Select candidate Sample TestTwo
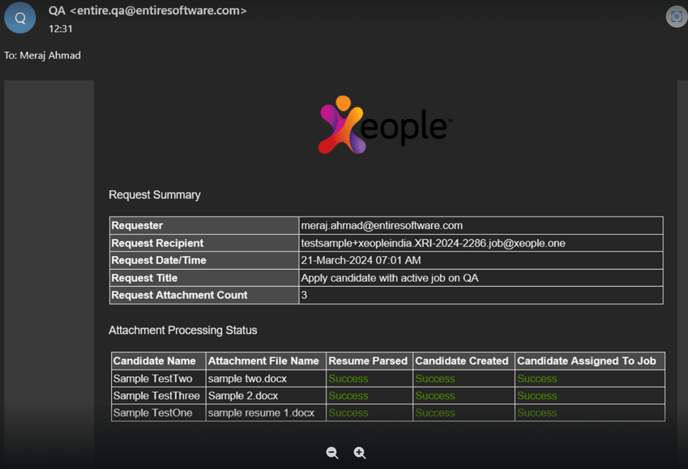Screen dimensions: 688x469 click(x=153, y=379)
